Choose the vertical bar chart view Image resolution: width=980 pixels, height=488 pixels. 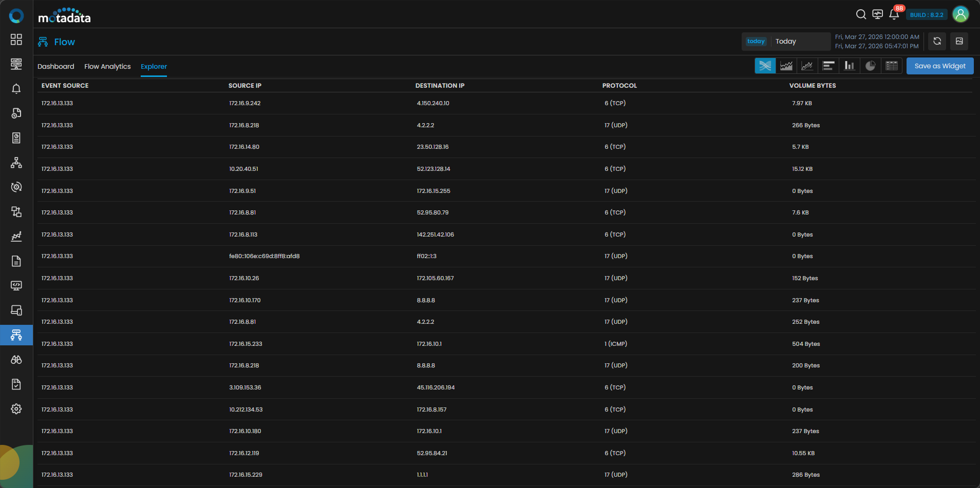tap(849, 66)
